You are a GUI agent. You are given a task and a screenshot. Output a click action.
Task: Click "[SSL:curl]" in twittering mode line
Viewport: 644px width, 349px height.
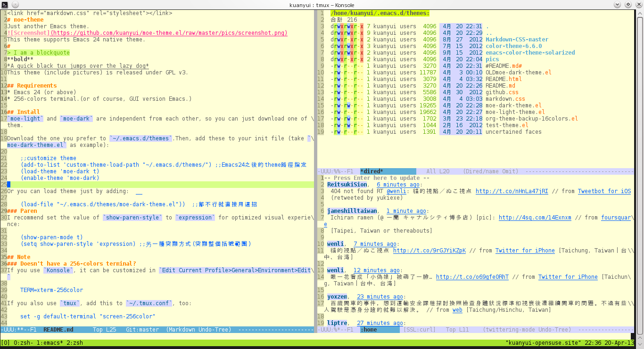click(420, 330)
